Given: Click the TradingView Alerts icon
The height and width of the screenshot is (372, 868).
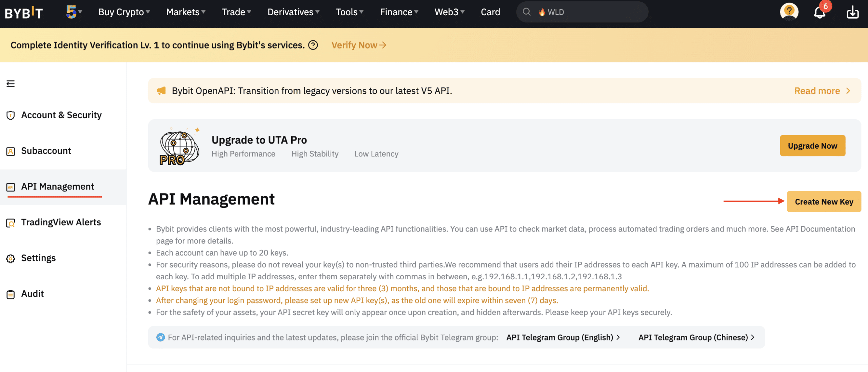Looking at the screenshot, I should coord(11,223).
